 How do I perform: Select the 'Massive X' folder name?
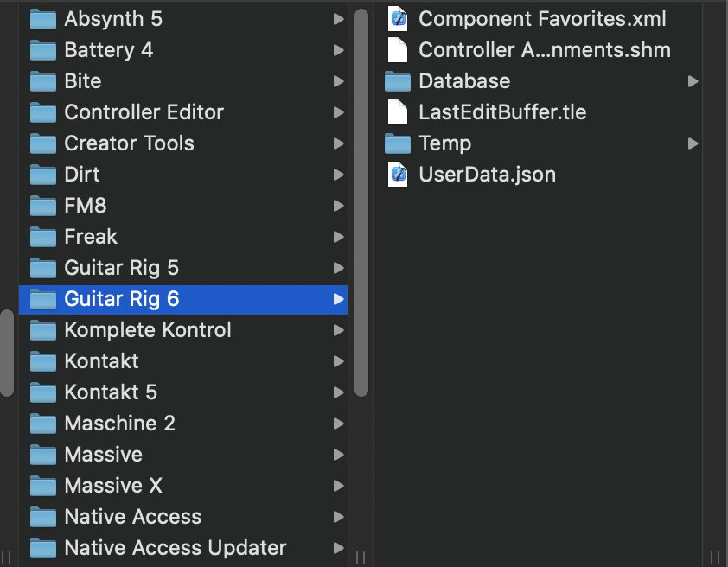[113, 486]
